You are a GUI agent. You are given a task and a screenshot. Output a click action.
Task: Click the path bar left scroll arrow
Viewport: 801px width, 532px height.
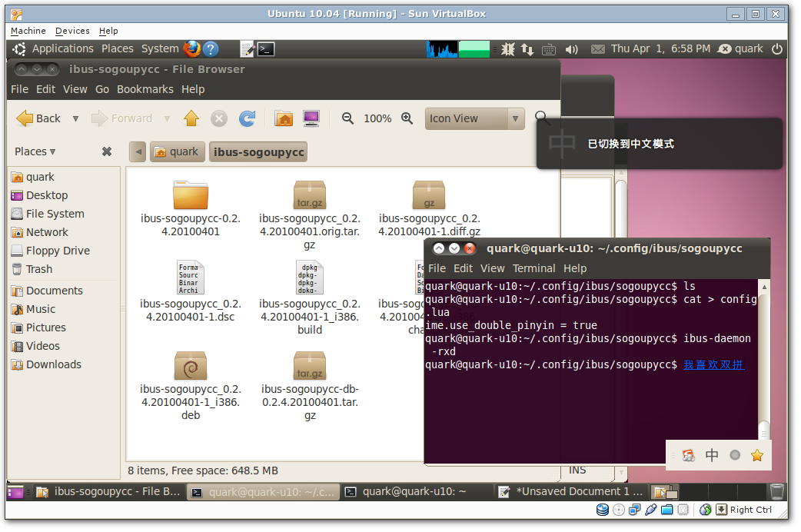[x=138, y=152]
